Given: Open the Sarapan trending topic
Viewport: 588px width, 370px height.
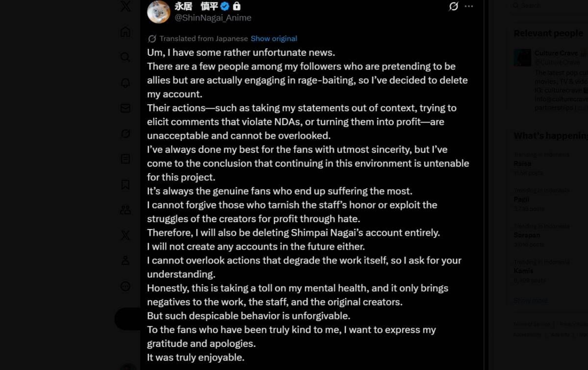Looking at the screenshot, I should (527, 235).
